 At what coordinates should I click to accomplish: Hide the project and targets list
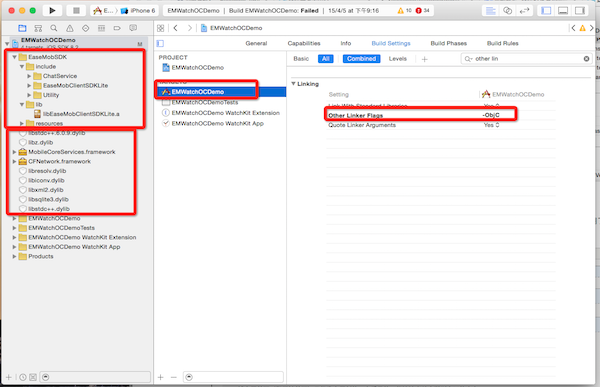coord(160,43)
